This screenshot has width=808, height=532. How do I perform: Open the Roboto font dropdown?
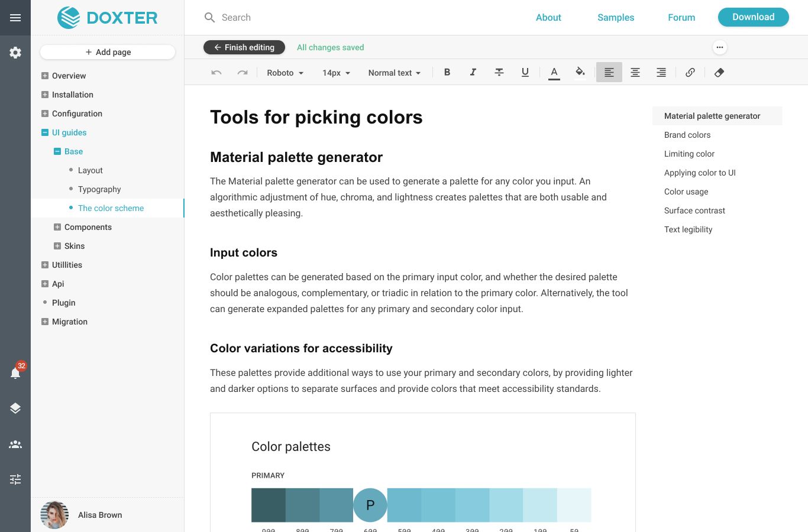[285, 73]
